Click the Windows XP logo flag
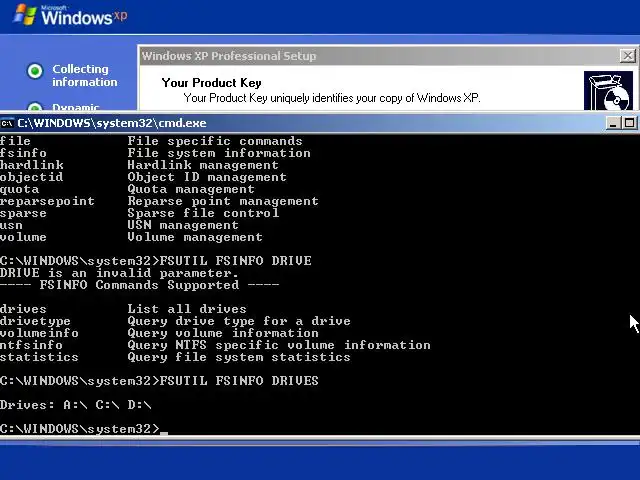Screen dimensions: 640x480 (25, 15)
